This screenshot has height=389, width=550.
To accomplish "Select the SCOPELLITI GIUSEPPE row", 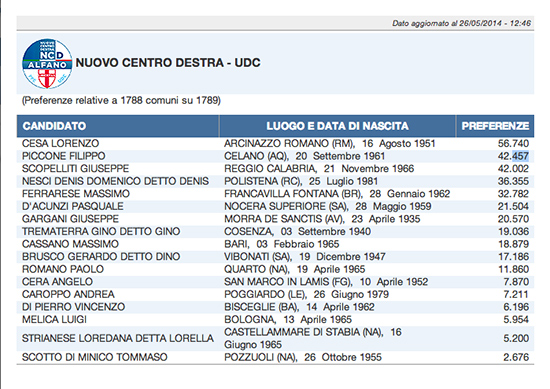I will coord(275,169).
